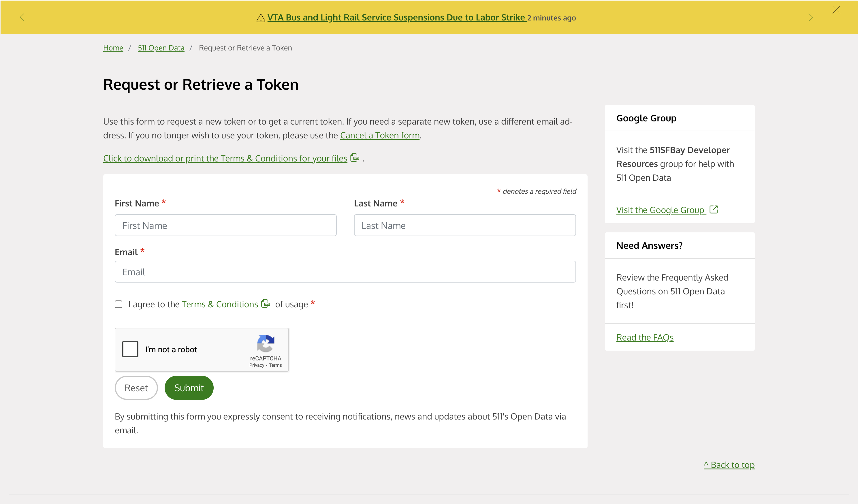Click the green Submit button
This screenshot has height=504, width=858.
pos(189,388)
